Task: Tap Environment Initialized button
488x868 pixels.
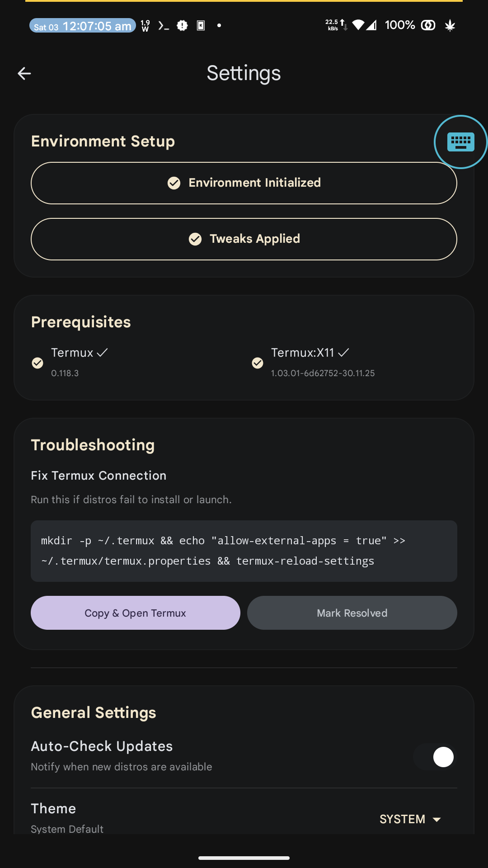Action: pos(244,183)
